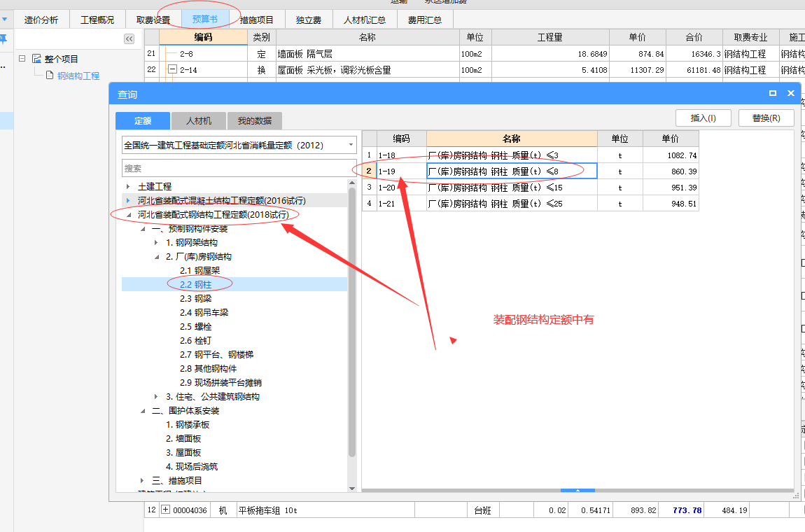Select quota row 1-21 钢柱 ≤25
The width and height of the screenshot is (805, 532).
pyautogui.click(x=531, y=204)
